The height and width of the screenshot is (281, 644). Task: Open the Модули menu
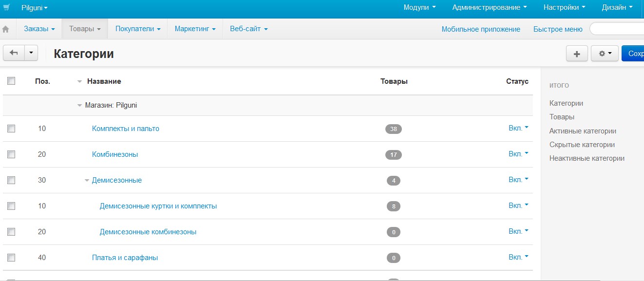coord(419,7)
